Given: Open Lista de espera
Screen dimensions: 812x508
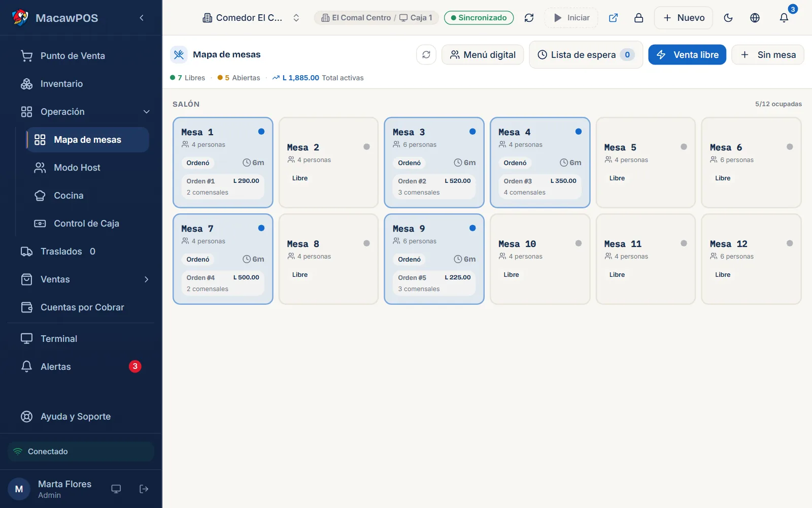Looking at the screenshot, I should click(586, 54).
